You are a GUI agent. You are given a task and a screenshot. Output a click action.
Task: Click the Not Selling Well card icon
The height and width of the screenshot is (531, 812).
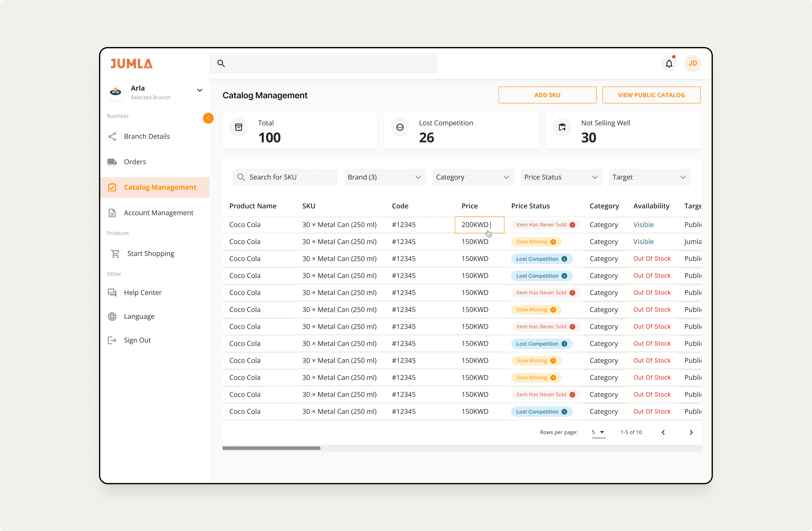tap(562, 127)
